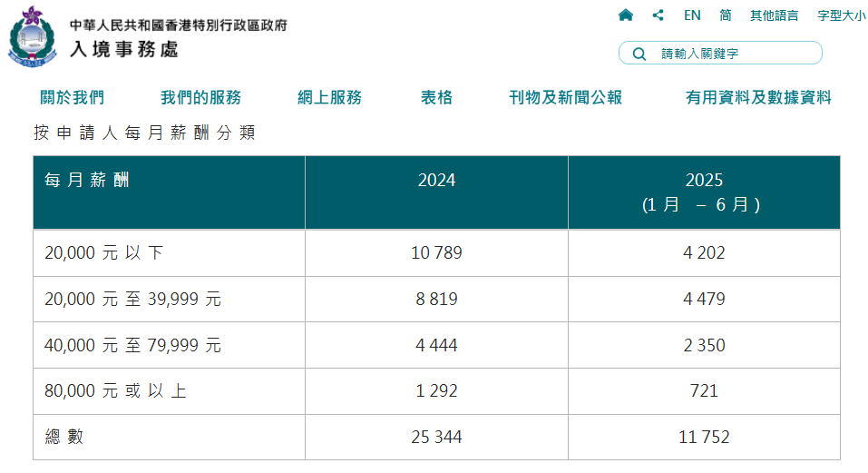Viewport: 868px width, 473px height.
Task: Click the 每月薪酬 column header
Action: coord(87,181)
